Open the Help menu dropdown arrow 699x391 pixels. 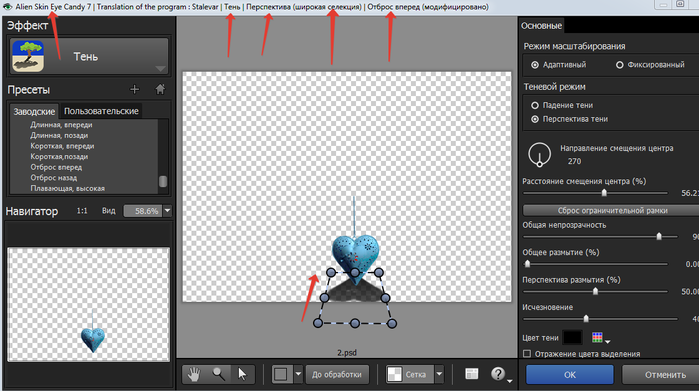pos(510,380)
